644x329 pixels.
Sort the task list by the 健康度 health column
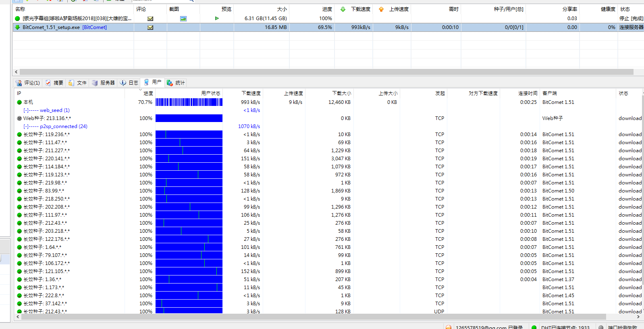tap(608, 9)
